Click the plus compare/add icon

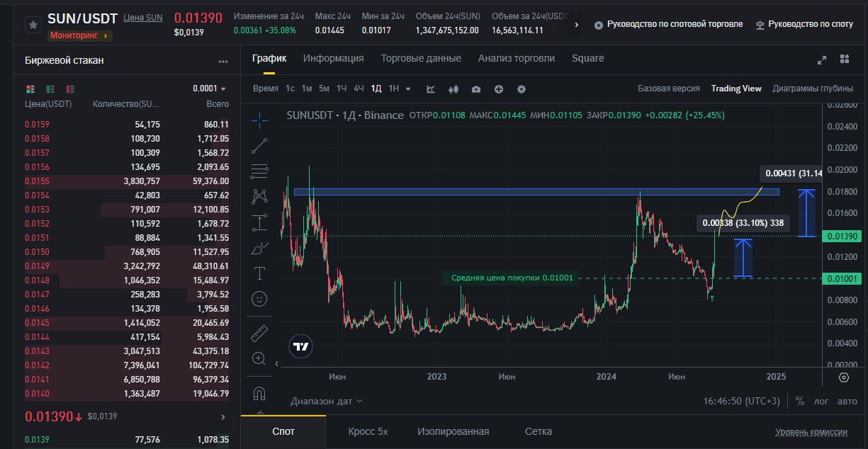499,89
